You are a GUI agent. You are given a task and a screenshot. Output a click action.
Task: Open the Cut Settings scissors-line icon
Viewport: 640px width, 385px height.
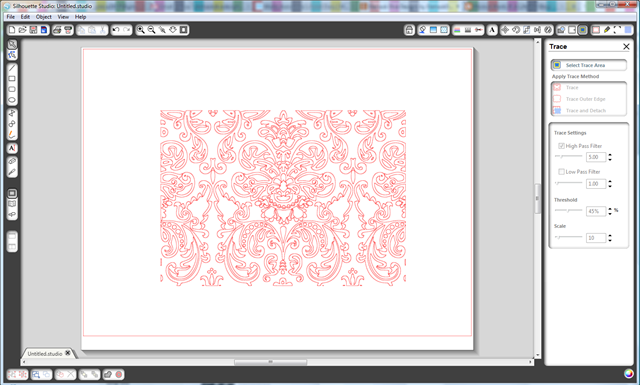[479, 30]
